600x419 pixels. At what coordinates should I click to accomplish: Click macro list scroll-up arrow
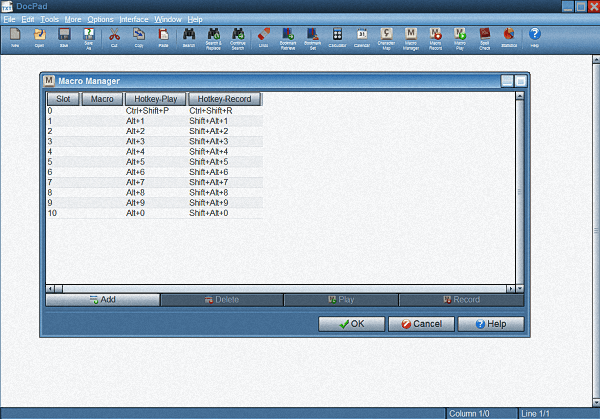pos(519,96)
